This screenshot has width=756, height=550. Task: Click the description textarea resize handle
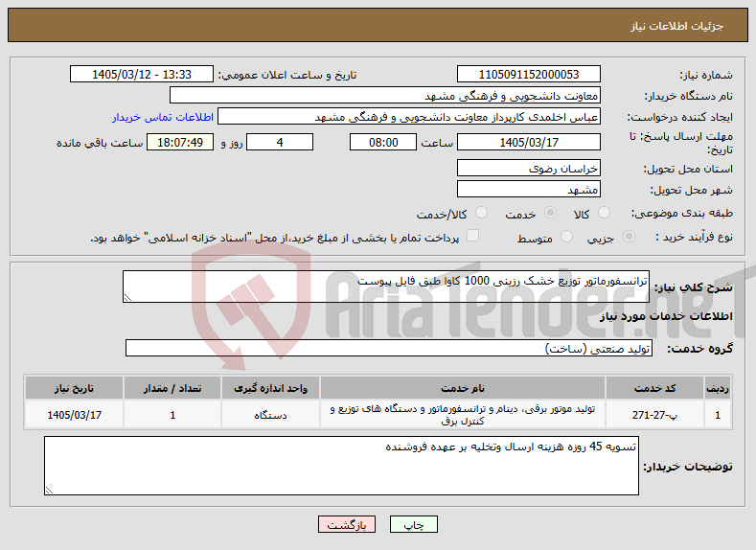[x=127, y=298]
